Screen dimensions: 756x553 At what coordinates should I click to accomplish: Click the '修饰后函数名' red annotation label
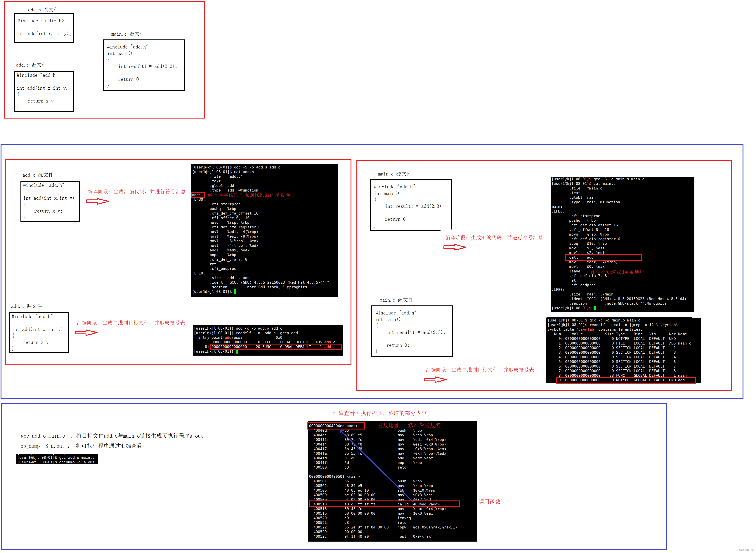click(424, 425)
